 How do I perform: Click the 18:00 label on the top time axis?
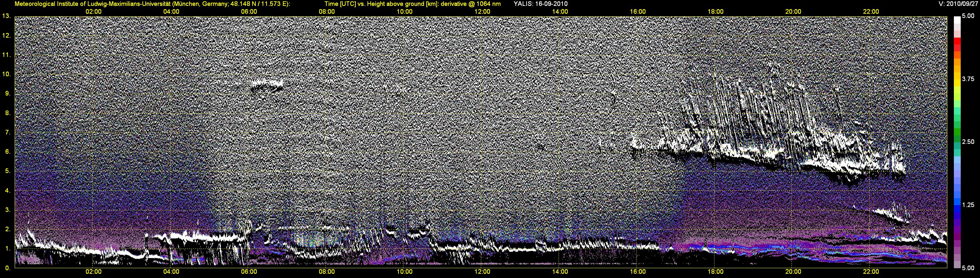pyautogui.click(x=715, y=12)
